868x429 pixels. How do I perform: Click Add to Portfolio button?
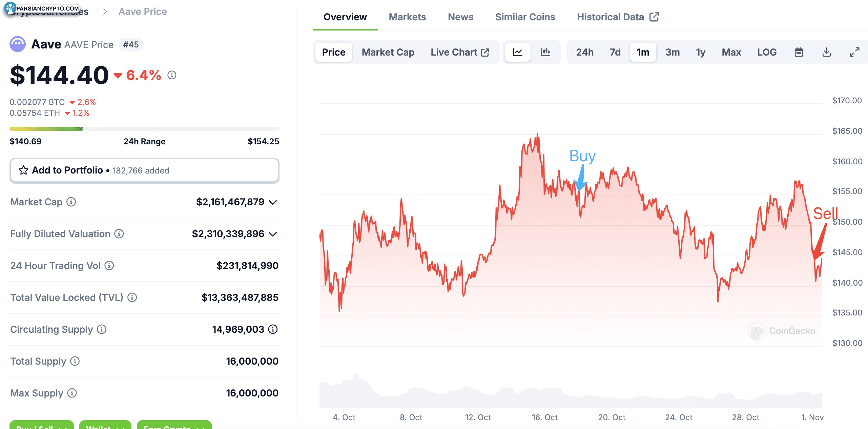[x=144, y=170]
